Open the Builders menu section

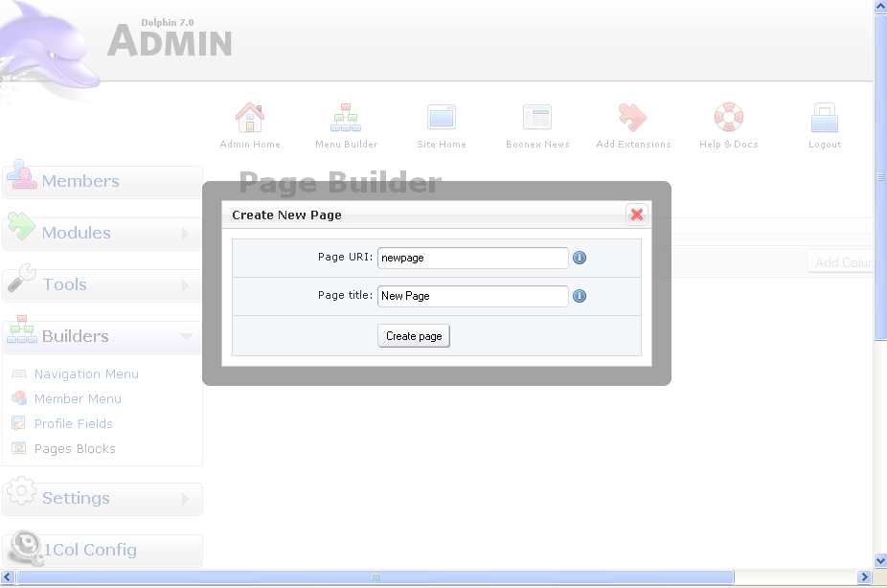tap(102, 337)
